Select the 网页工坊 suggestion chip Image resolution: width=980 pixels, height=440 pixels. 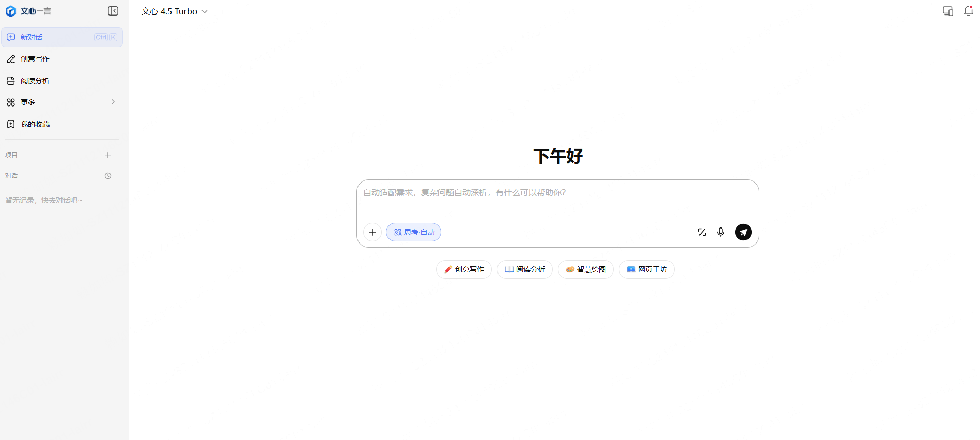(x=647, y=269)
